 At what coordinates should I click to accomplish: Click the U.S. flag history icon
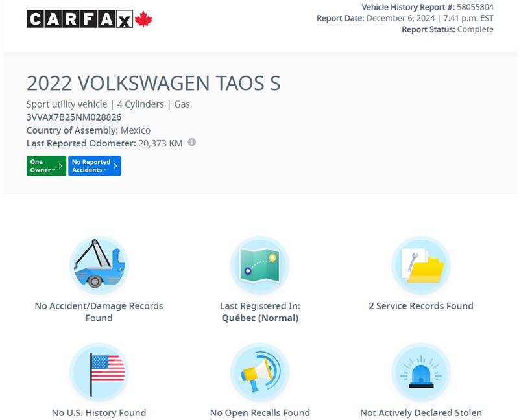coord(99,372)
